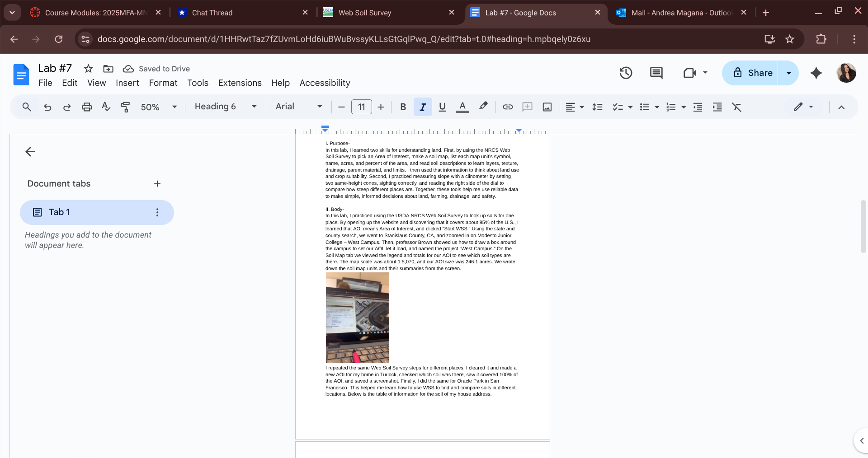Click the Share button

coord(751,73)
